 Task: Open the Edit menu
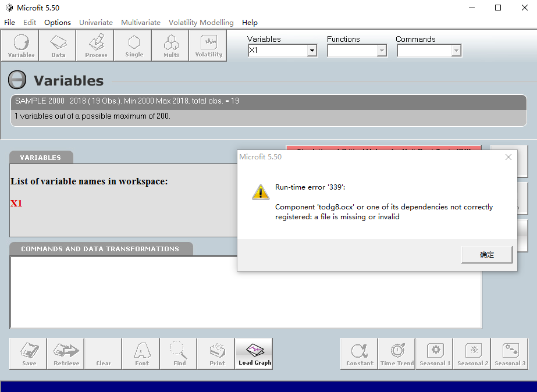pos(30,23)
